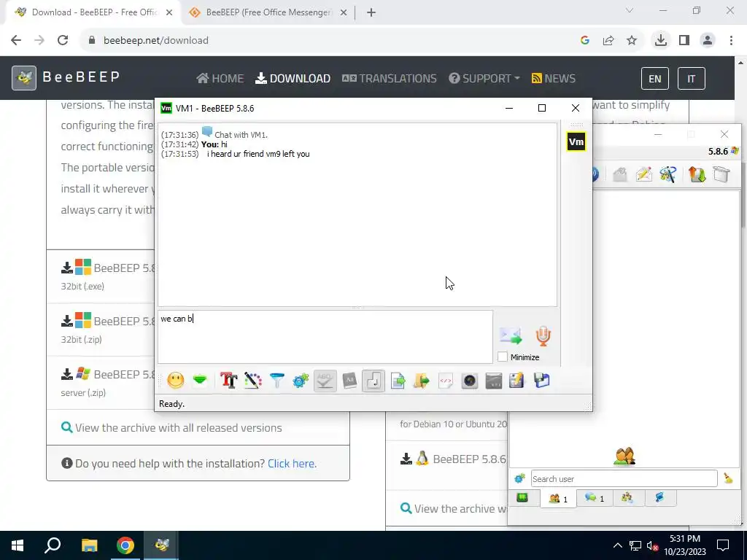The width and height of the screenshot is (747, 560).
Task: Click the dark window panel icon
Action: pyautogui.click(x=494, y=381)
